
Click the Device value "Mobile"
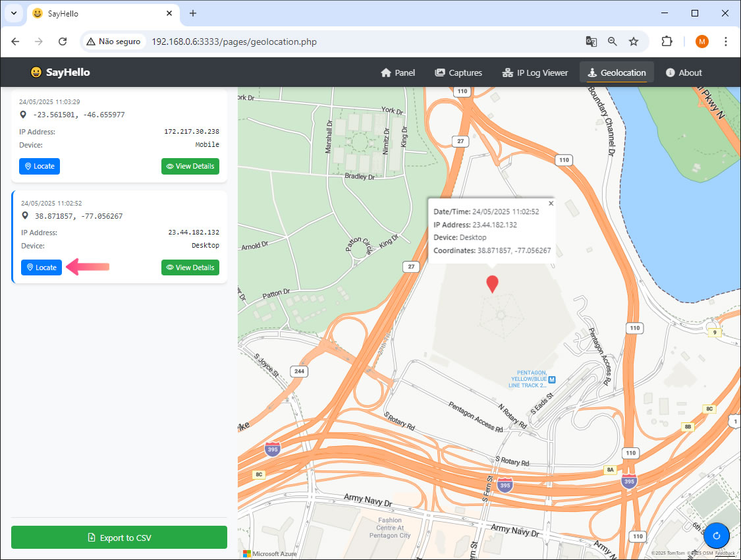[207, 144]
